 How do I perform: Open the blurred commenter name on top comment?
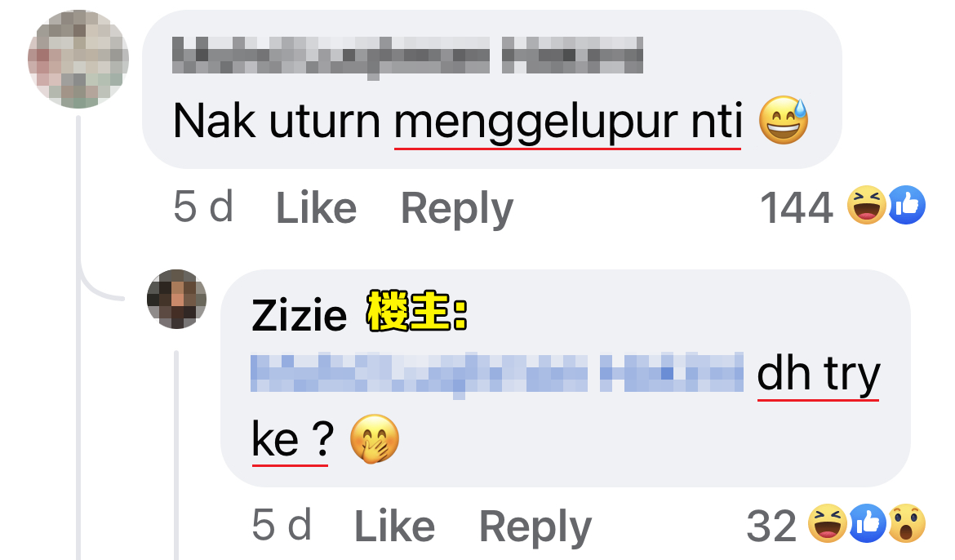coord(407,56)
